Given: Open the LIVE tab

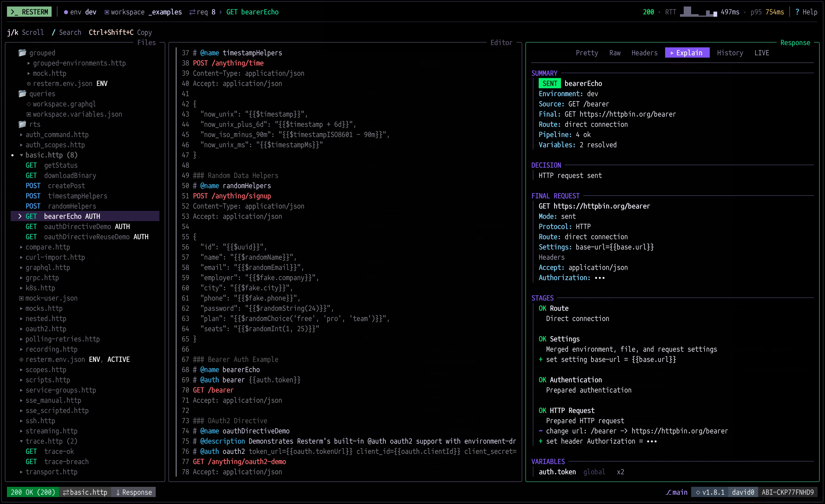Looking at the screenshot, I should [x=762, y=53].
